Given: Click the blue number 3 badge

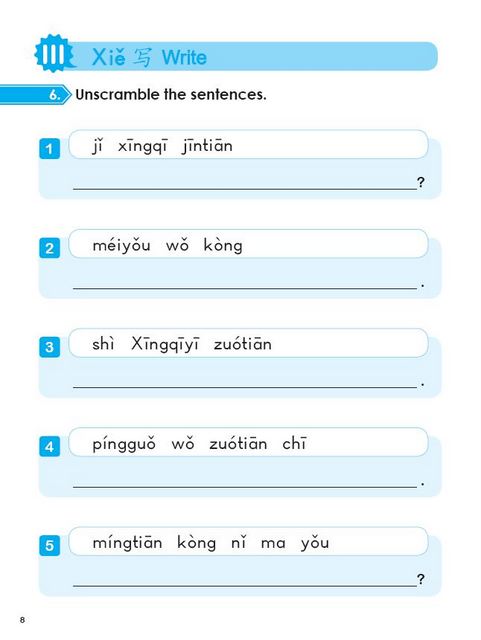Looking at the screenshot, I should [49, 347].
